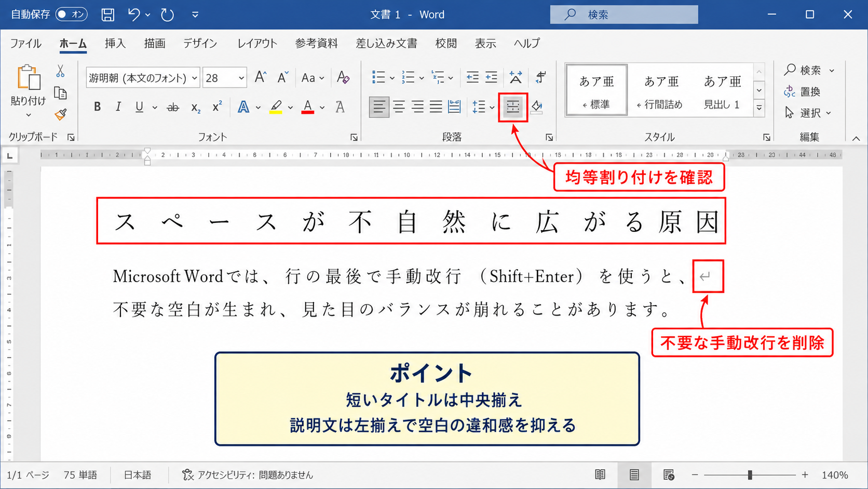Toggle align right paragraph button
Viewport: 868px width, 489px height.
[x=417, y=107]
